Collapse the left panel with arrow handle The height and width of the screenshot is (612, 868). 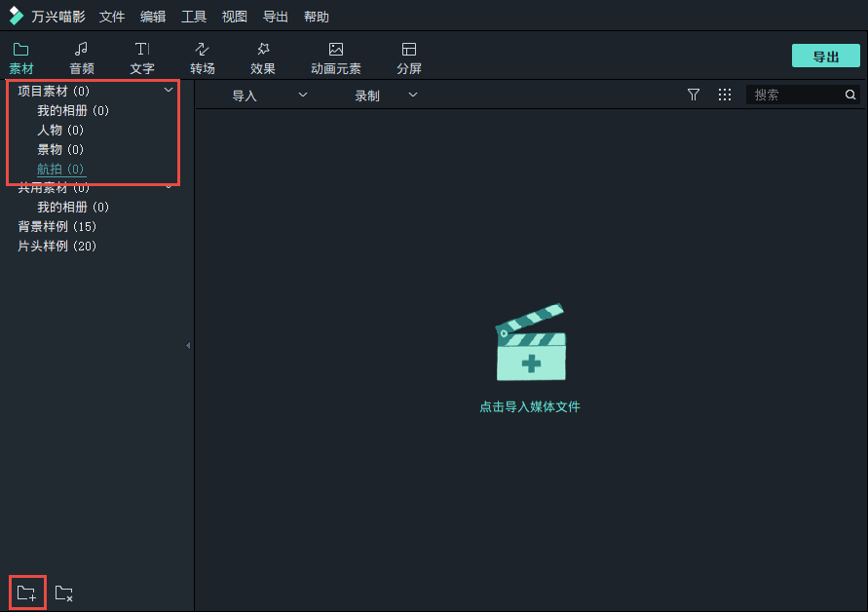188,345
